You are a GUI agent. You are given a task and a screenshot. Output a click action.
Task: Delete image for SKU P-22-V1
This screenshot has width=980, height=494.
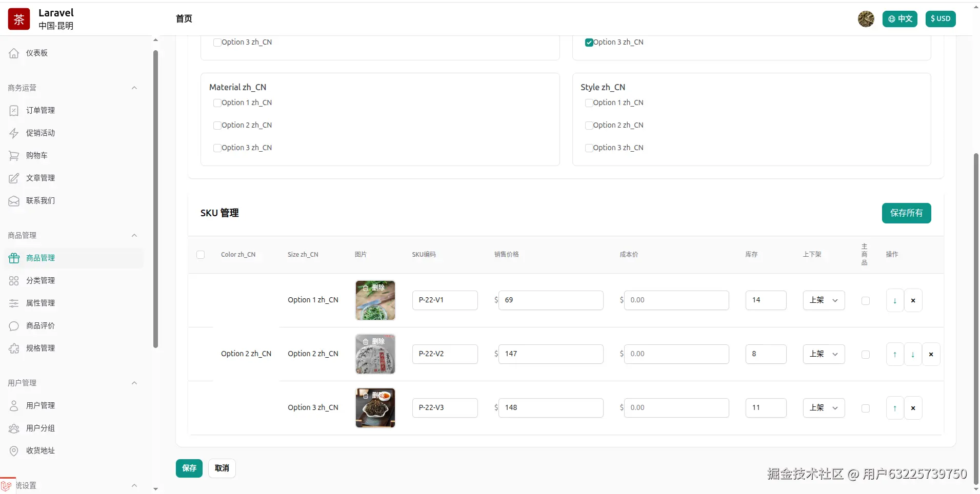click(374, 288)
